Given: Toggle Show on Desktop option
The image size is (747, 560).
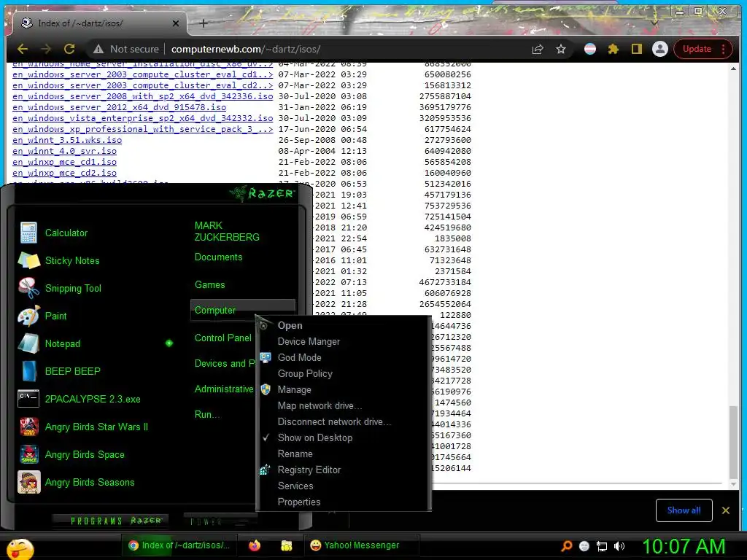Looking at the screenshot, I should [x=315, y=437].
